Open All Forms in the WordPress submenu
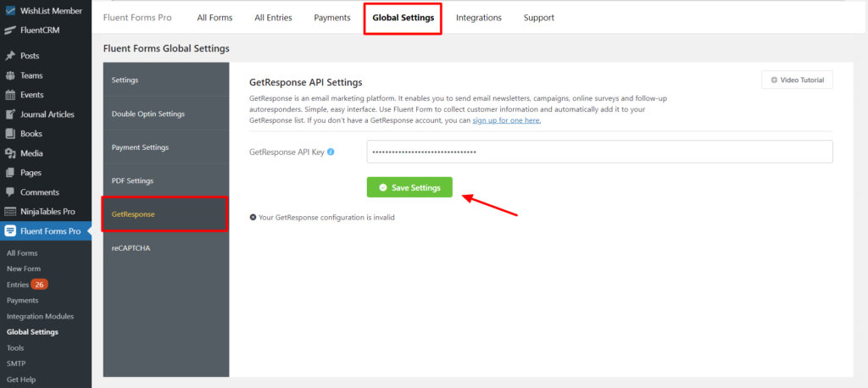The width and height of the screenshot is (868, 388). [22, 253]
